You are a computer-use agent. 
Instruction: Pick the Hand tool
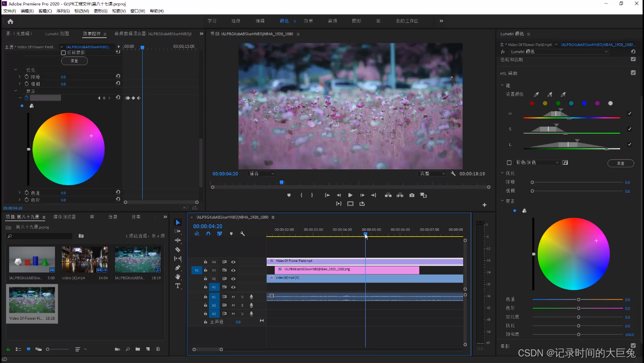(x=178, y=277)
